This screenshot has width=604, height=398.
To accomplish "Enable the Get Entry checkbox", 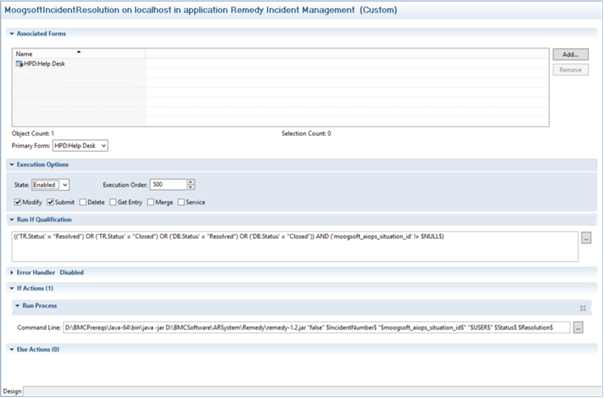I will click(112, 202).
